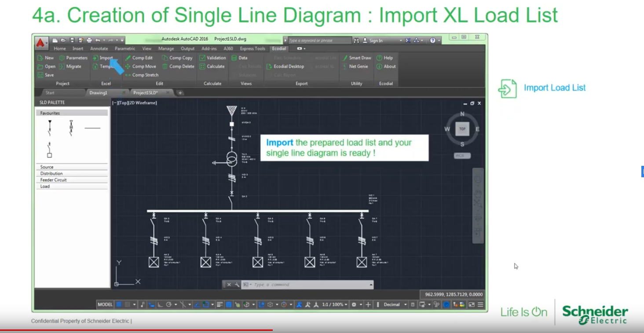Start the Calculate function
The image size is (644, 333).
click(216, 66)
